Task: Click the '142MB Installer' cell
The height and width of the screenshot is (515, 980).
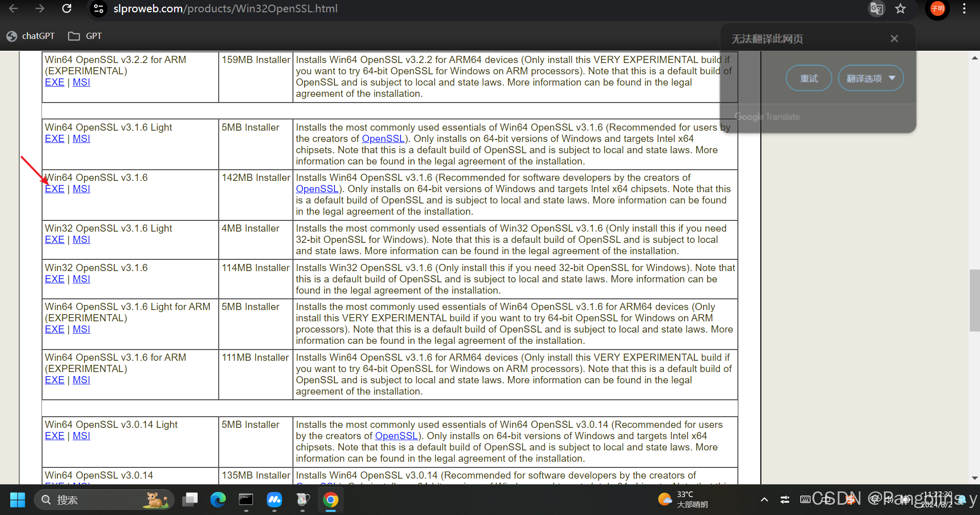Action: click(255, 195)
